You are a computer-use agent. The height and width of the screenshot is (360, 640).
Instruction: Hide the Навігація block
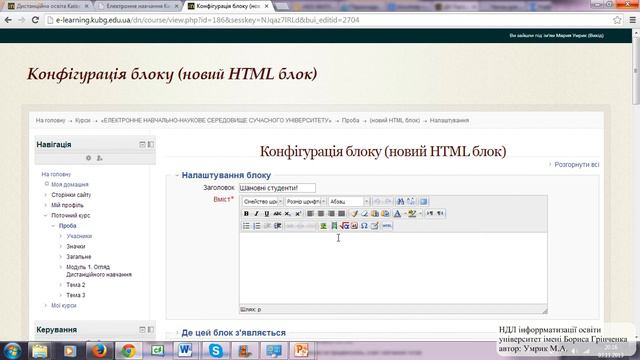tap(142, 144)
